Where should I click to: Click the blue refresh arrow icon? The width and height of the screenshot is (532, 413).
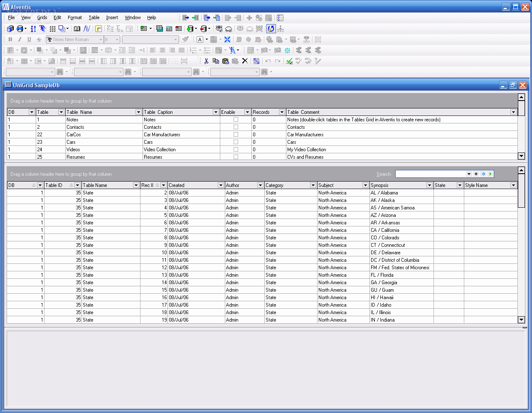pyautogui.click(x=271, y=29)
